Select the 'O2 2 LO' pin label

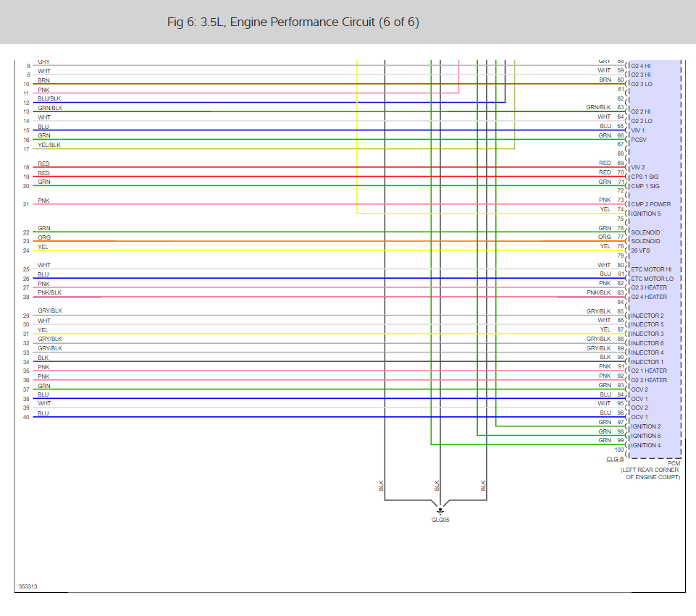point(642,121)
